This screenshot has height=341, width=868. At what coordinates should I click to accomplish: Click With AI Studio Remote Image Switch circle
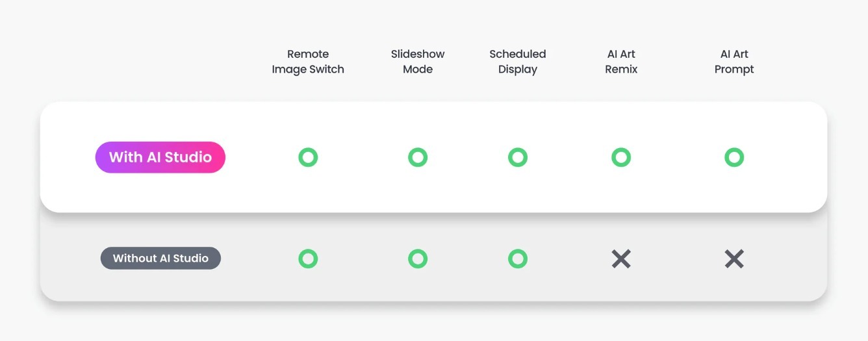click(308, 157)
